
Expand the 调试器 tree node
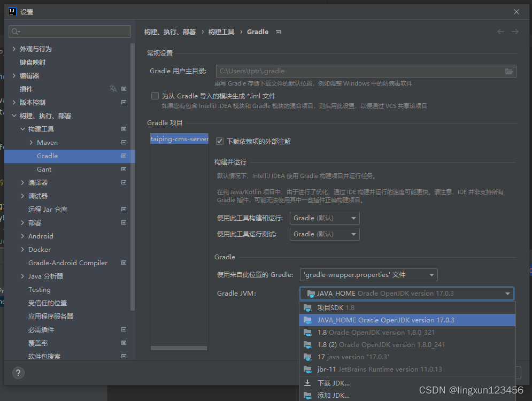(x=23, y=196)
